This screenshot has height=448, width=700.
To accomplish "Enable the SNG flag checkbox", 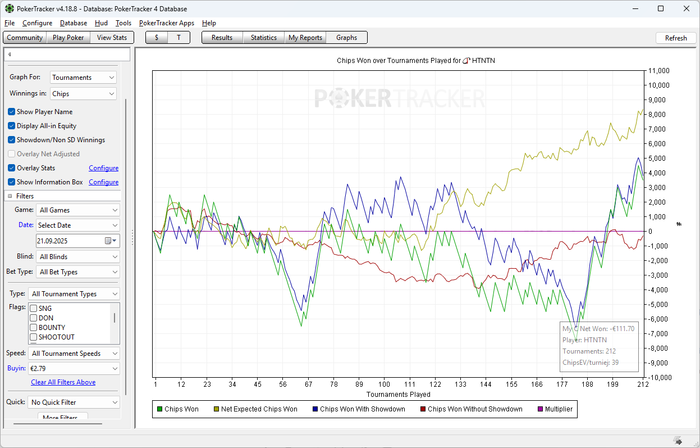I will pyautogui.click(x=33, y=309).
